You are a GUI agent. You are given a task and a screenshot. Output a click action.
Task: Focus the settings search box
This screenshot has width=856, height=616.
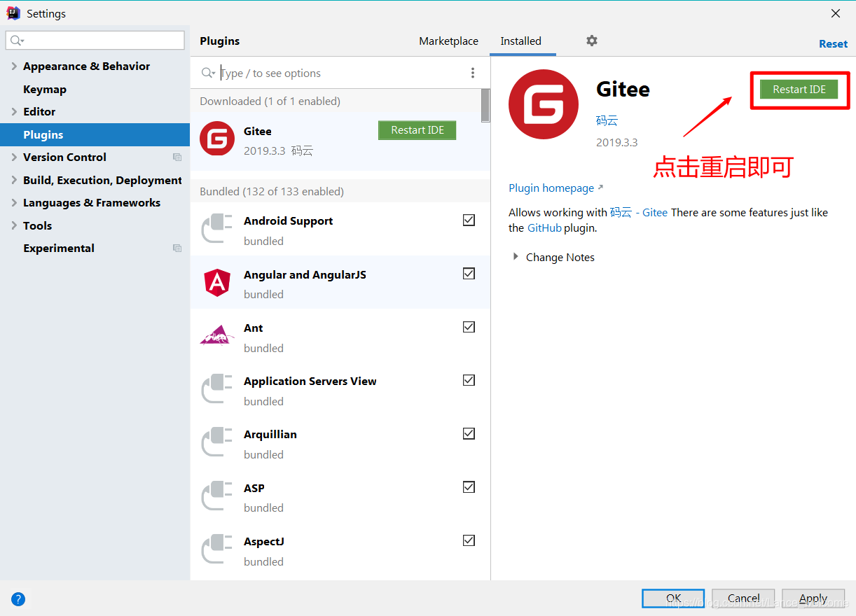tap(95, 41)
